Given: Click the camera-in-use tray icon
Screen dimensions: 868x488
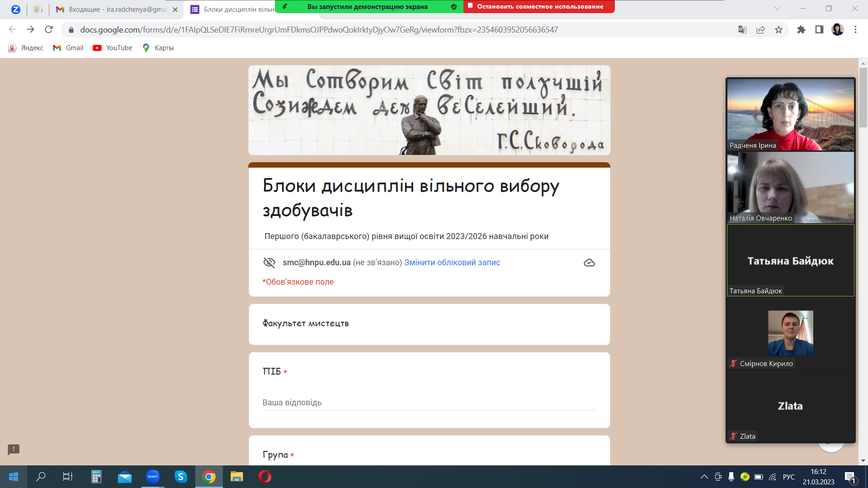Looking at the screenshot, I should [x=718, y=477].
